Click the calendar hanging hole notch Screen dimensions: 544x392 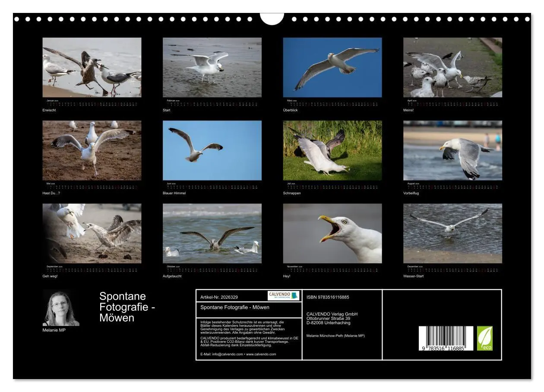[x=272, y=19]
